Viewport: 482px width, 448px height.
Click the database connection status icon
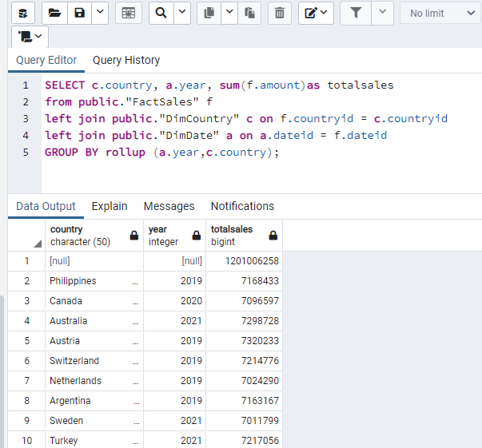pyautogui.click(x=23, y=13)
